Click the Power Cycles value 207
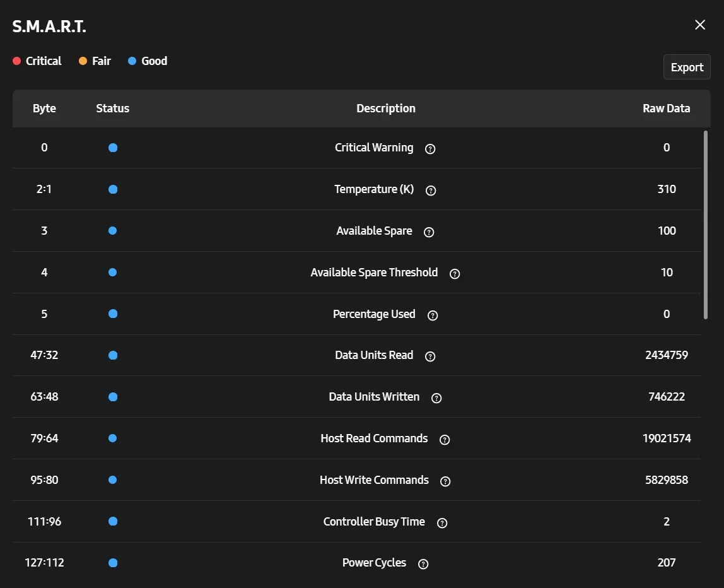 tap(666, 562)
